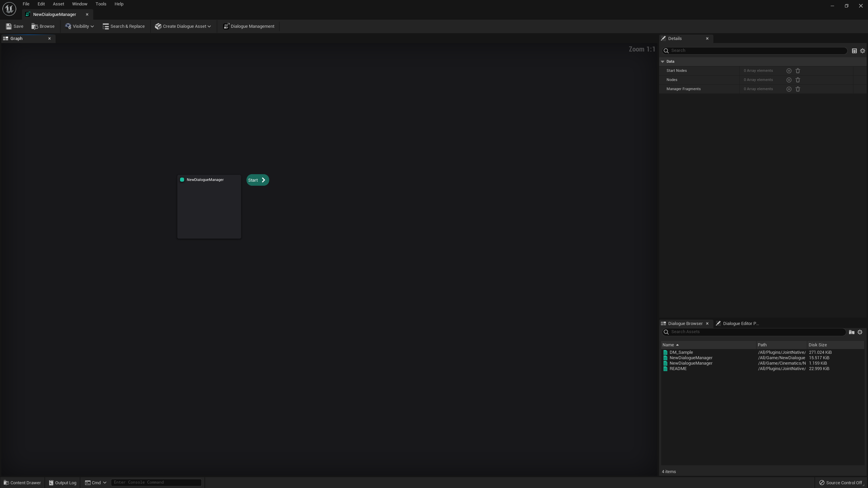
Task: Collapse the Data category section
Action: (x=663, y=61)
